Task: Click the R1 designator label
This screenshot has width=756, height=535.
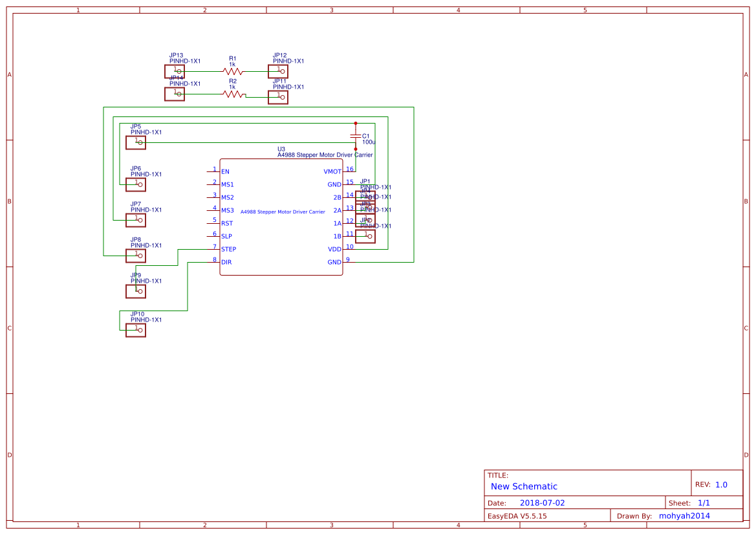Action: 232,58
